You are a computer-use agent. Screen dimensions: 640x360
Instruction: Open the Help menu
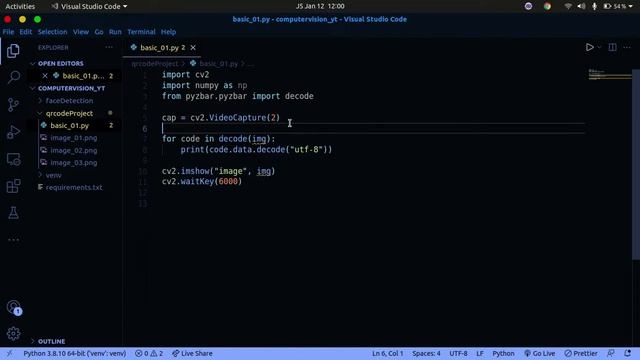168,32
